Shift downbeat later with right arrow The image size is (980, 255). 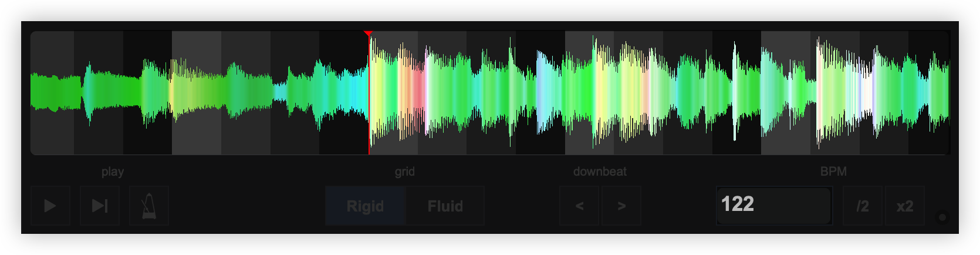(x=621, y=206)
